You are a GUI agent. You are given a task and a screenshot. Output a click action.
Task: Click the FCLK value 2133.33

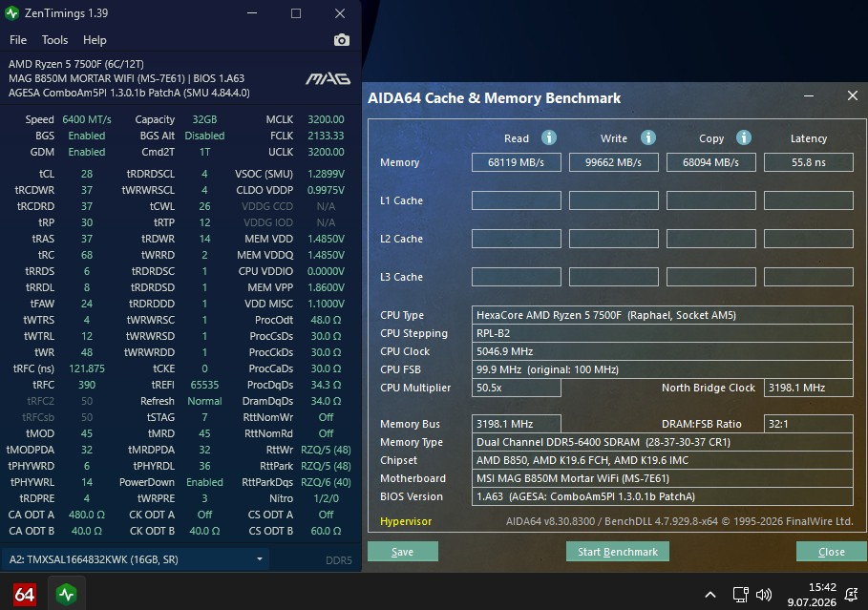pos(326,136)
